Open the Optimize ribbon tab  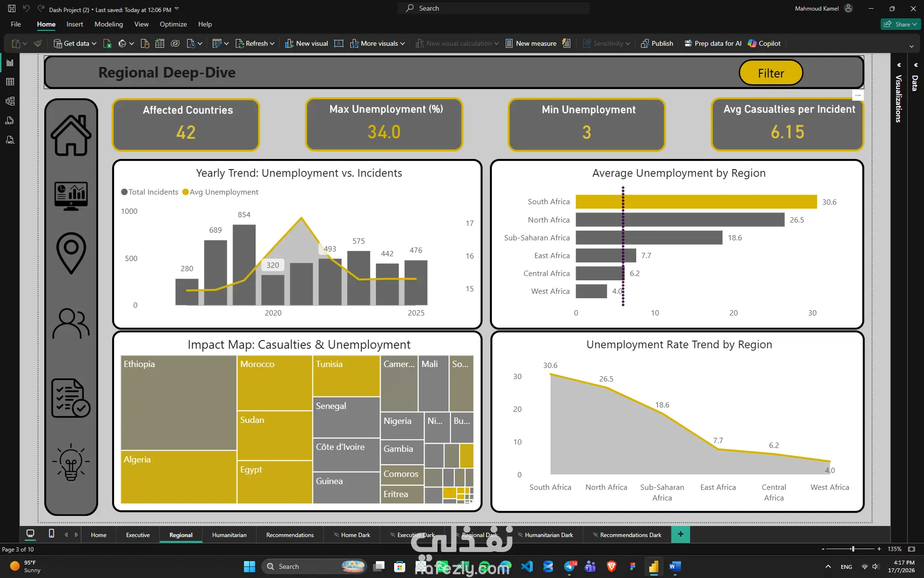pyautogui.click(x=173, y=24)
